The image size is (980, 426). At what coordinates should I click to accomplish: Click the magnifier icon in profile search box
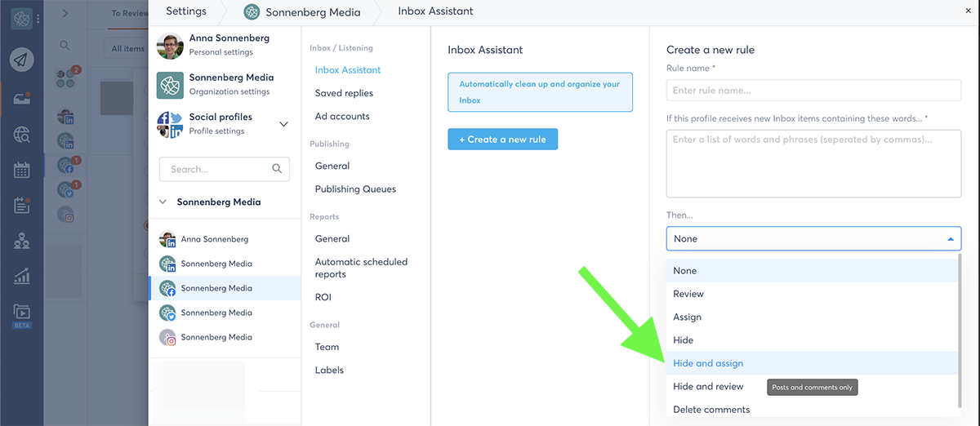[x=277, y=169]
